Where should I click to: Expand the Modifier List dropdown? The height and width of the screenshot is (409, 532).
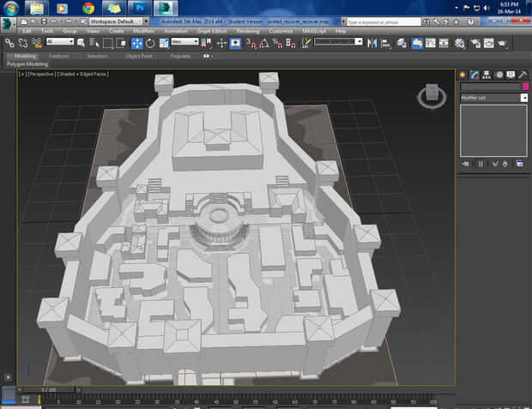coord(524,98)
